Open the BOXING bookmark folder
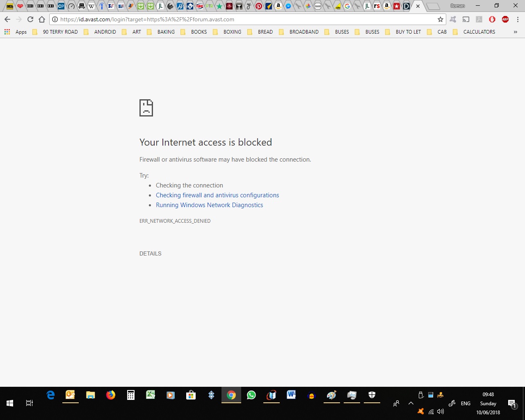The width and height of the screenshot is (525, 420). click(227, 32)
